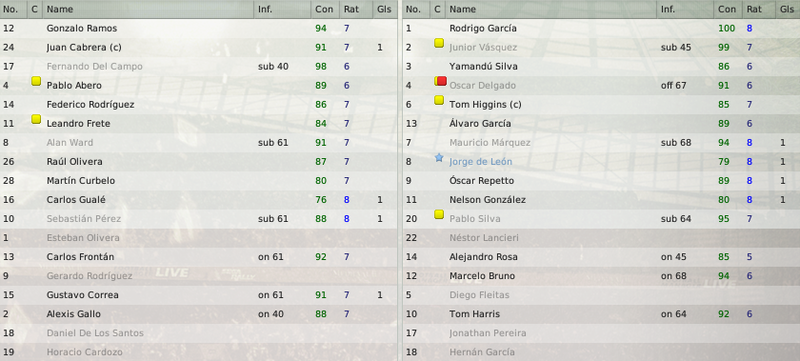Screen dimensions: 800x361
Task: Click Pablo Abero's yellow card icon
Action: (36, 81)
